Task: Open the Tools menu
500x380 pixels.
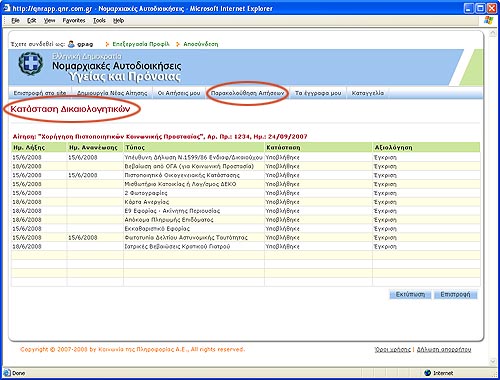Action: click(x=99, y=21)
